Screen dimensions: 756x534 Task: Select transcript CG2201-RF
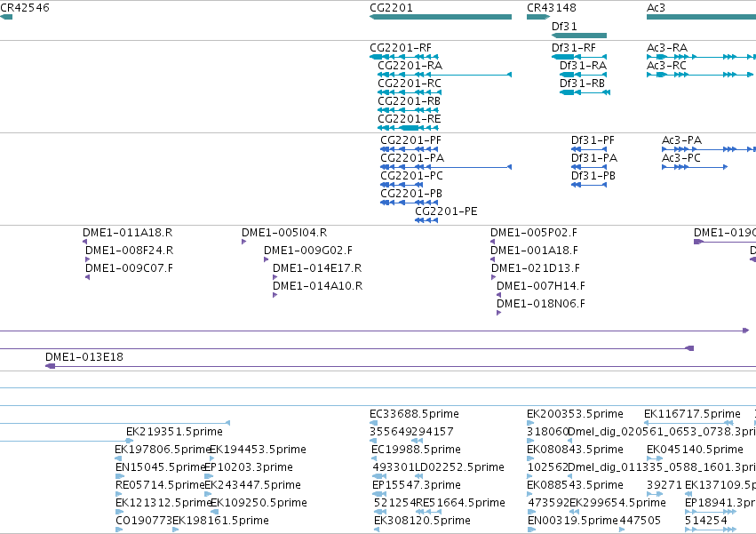click(x=405, y=57)
